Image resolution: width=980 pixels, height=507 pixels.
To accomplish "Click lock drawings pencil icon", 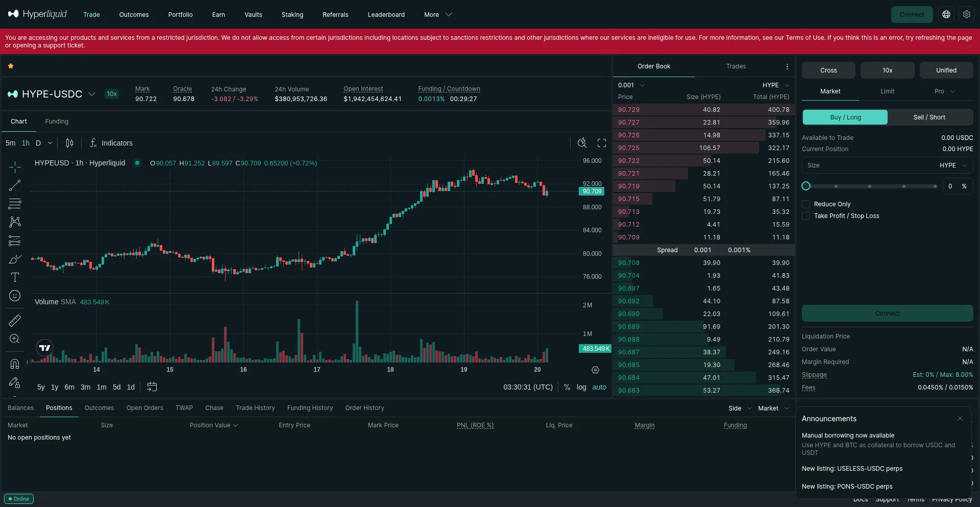I will coord(15,382).
